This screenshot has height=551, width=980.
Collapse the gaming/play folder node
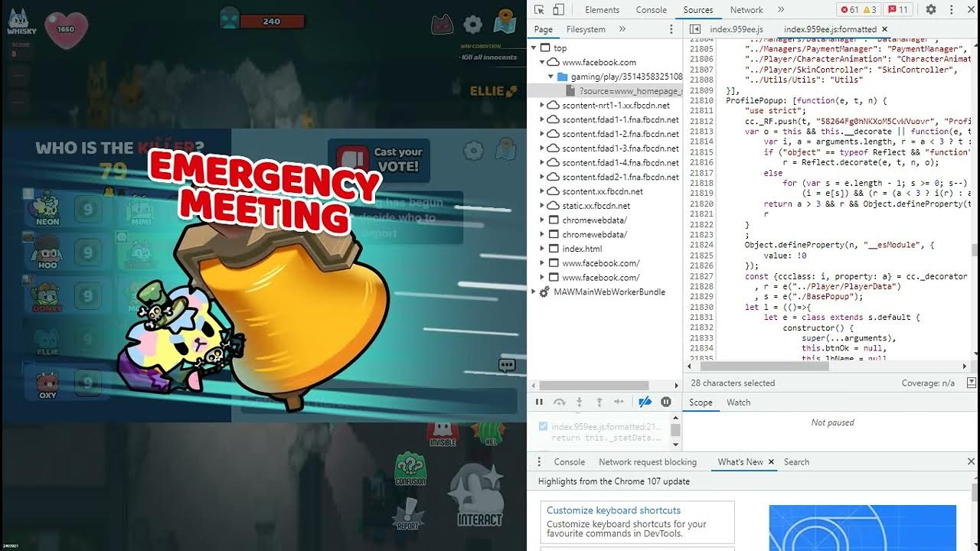551,77
